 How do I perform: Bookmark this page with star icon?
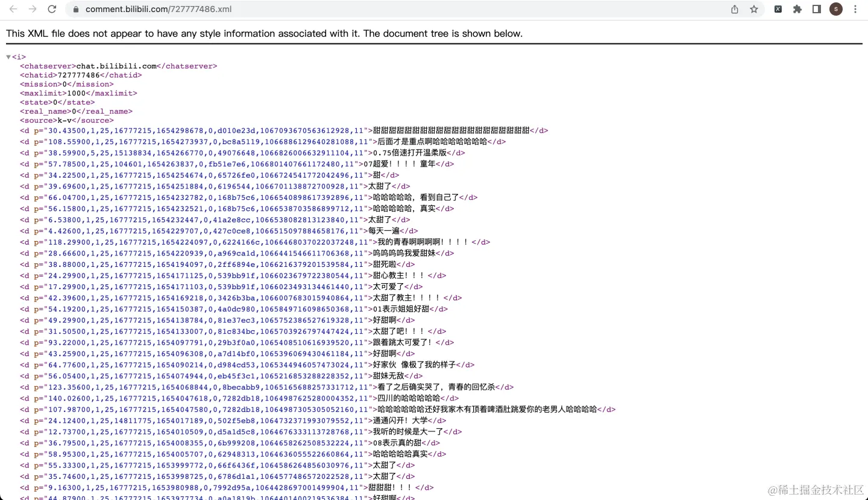[754, 9]
